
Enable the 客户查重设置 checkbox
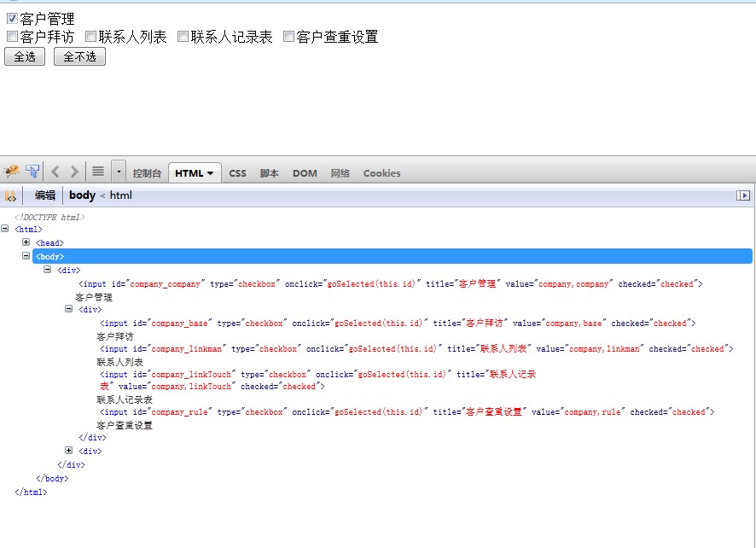coord(288,37)
